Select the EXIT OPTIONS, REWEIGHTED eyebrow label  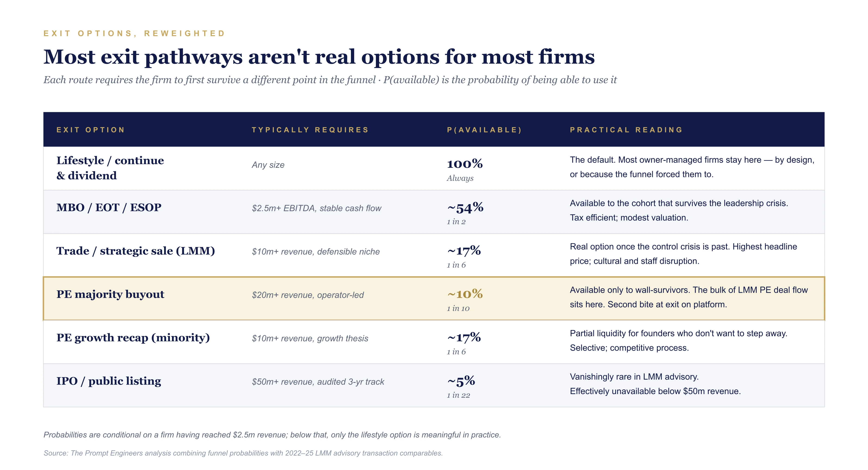pos(134,33)
